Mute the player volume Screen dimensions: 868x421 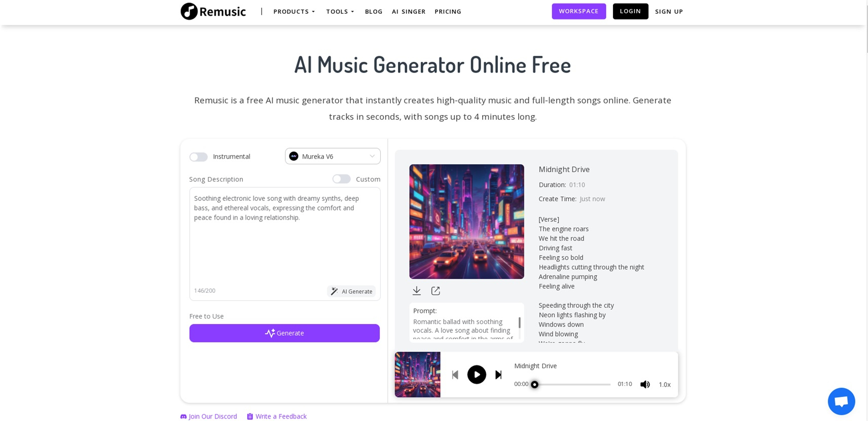[645, 384]
